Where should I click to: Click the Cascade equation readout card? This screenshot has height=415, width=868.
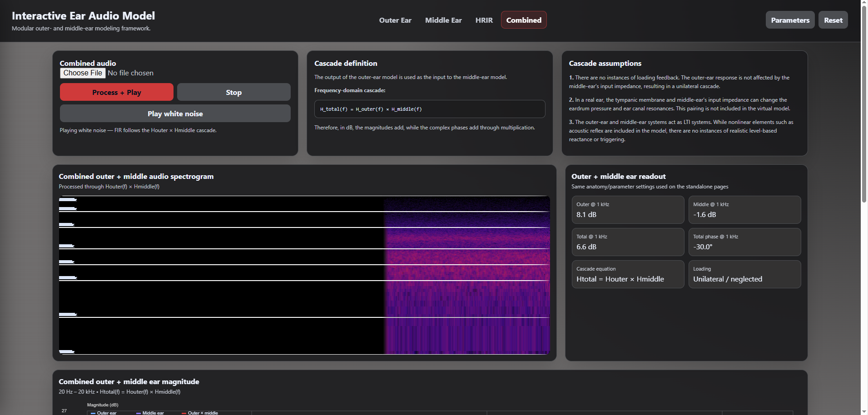pos(628,274)
